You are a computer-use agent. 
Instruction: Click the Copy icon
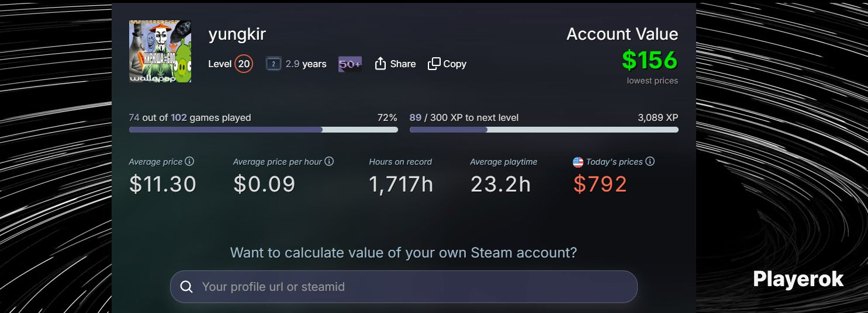[x=434, y=64]
